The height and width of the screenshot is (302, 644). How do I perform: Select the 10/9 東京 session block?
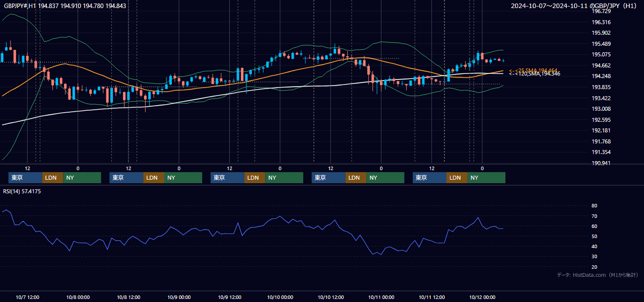[227, 178]
